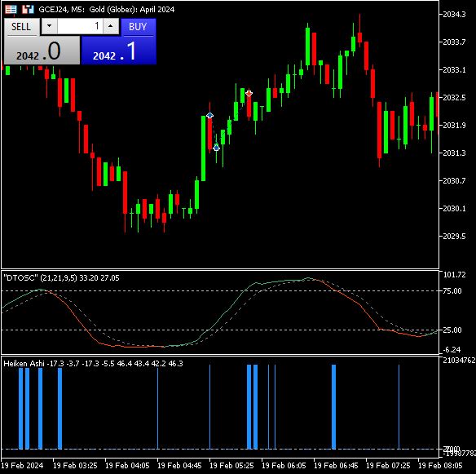Click the 21034762 Heiken Ashi scale value
The width and height of the screenshot is (476, 474).
click(460, 361)
